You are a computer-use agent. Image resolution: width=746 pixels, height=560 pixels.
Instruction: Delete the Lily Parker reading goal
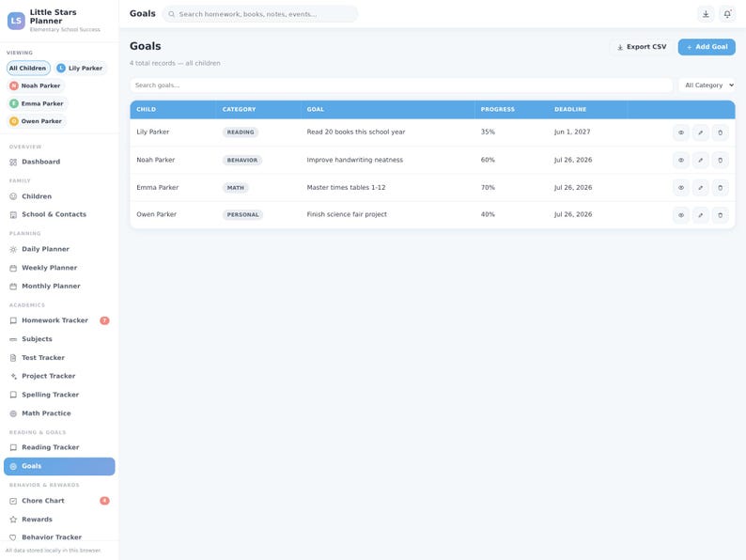coord(720,132)
